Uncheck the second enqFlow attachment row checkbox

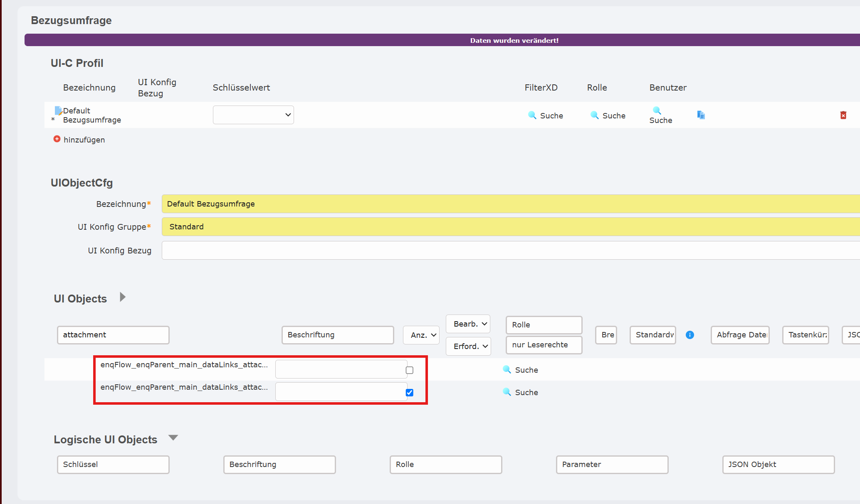click(410, 393)
